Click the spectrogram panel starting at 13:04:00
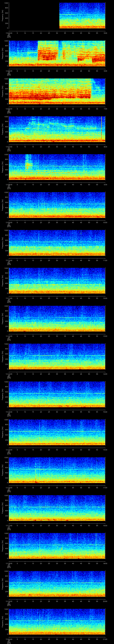 57,16
